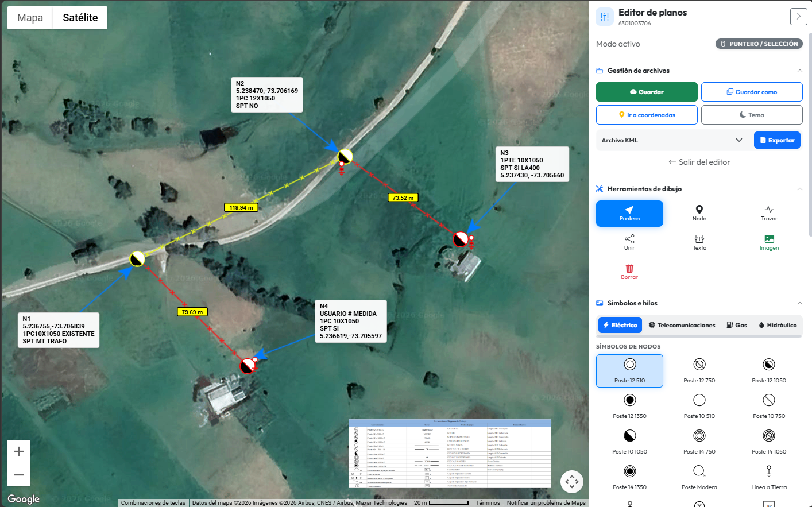Open the map camera movement control
Screen dimensions: 812x507
click(571, 482)
